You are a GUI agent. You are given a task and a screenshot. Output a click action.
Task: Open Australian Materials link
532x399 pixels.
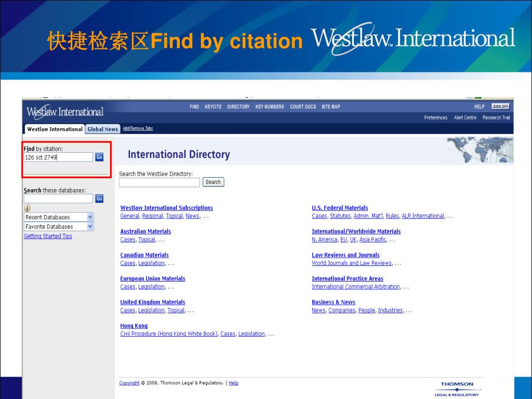coord(145,231)
